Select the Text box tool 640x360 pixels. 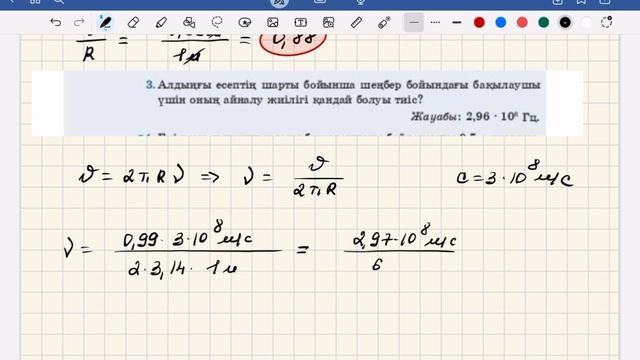300,22
